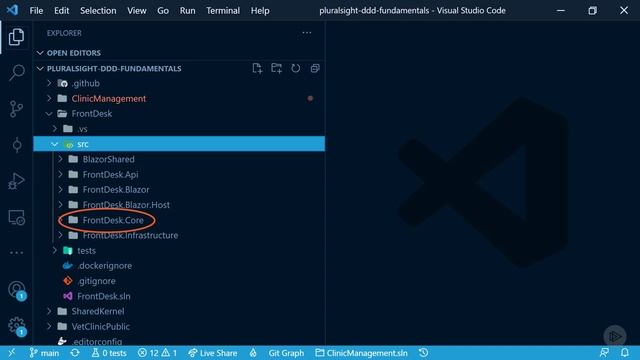
Task: Open the View menu
Action: pos(136,11)
